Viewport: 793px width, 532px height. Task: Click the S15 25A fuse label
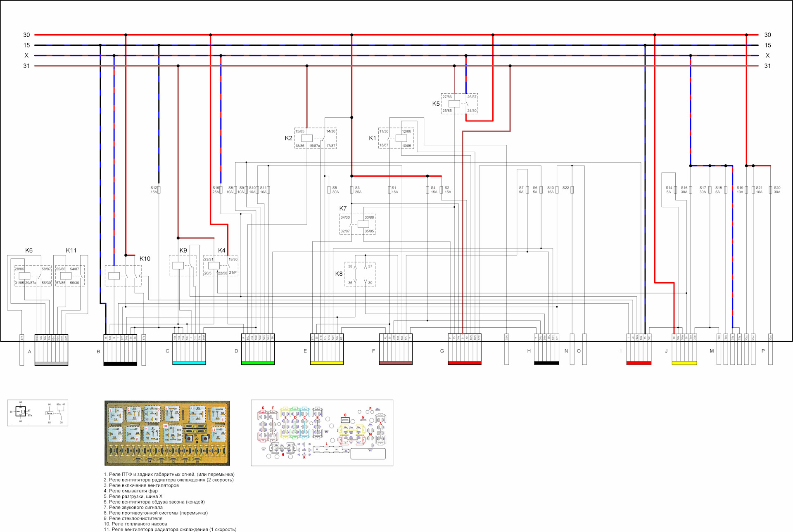(x=216, y=190)
